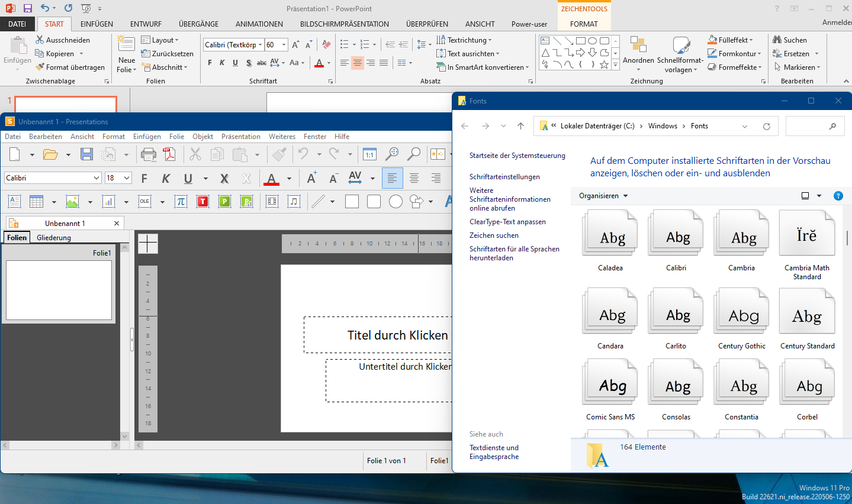The height and width of the screenshot is (504, 852).
Task: Toggle bold F in PowerPoint ribbon
Action: click(x=210, y=63)
